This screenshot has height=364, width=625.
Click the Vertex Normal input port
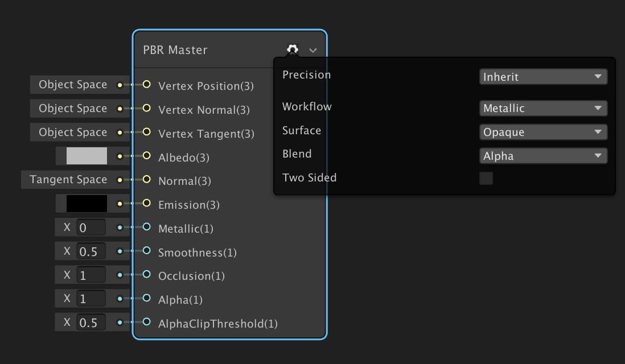(x=146, y=108)
